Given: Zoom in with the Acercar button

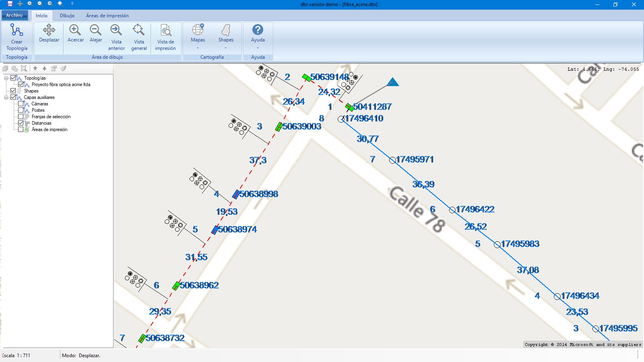Looking at the screenshot, I should (75, 33).
